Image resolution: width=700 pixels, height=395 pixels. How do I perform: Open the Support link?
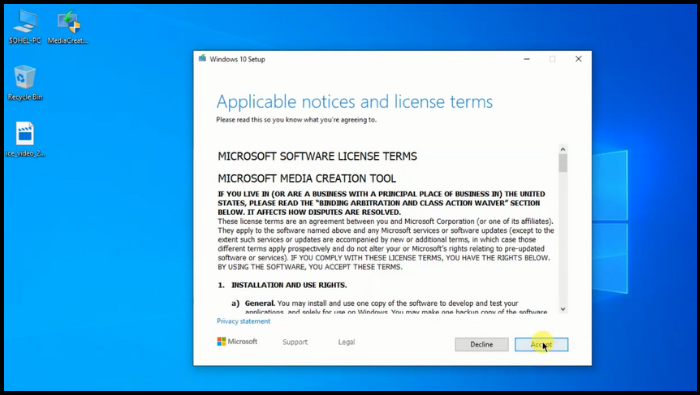[295, 342]
